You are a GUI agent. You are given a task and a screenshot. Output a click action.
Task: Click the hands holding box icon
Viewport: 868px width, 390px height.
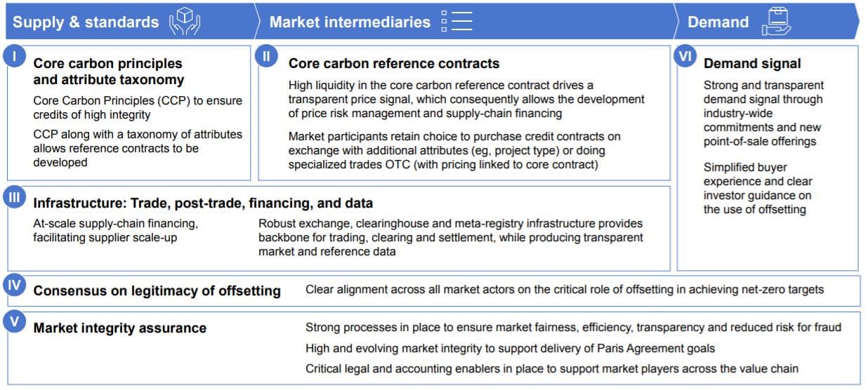[185, 21]
